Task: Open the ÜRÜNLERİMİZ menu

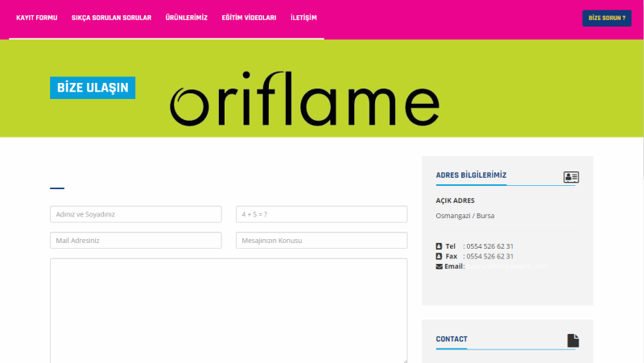Action: pyautogui.click(x=187, y=18)
